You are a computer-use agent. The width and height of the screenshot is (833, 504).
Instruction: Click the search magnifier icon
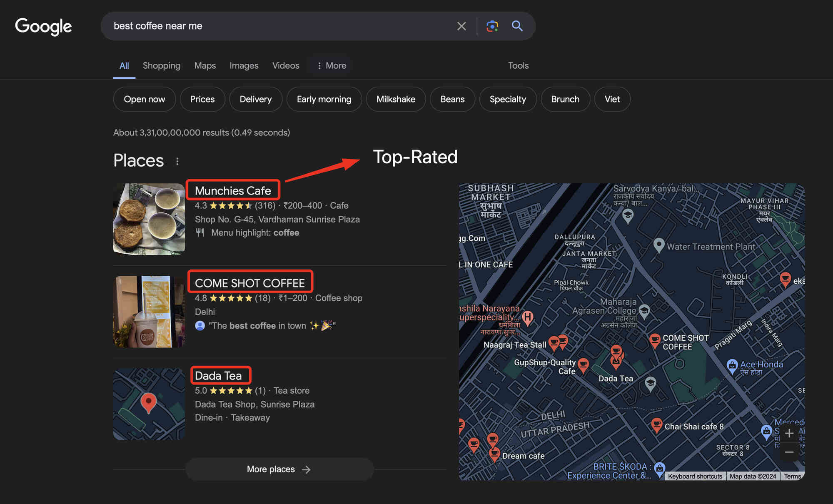(516, 25)
